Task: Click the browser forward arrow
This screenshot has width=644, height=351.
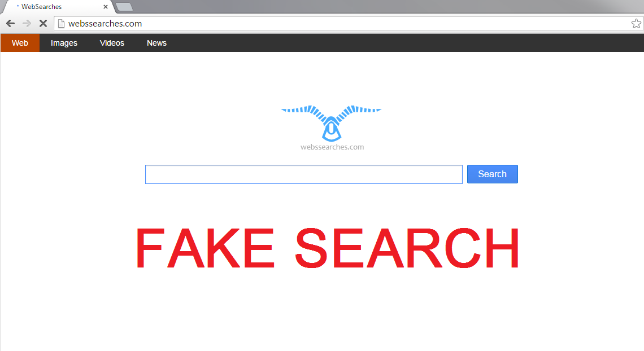Action: coord(27,23)
